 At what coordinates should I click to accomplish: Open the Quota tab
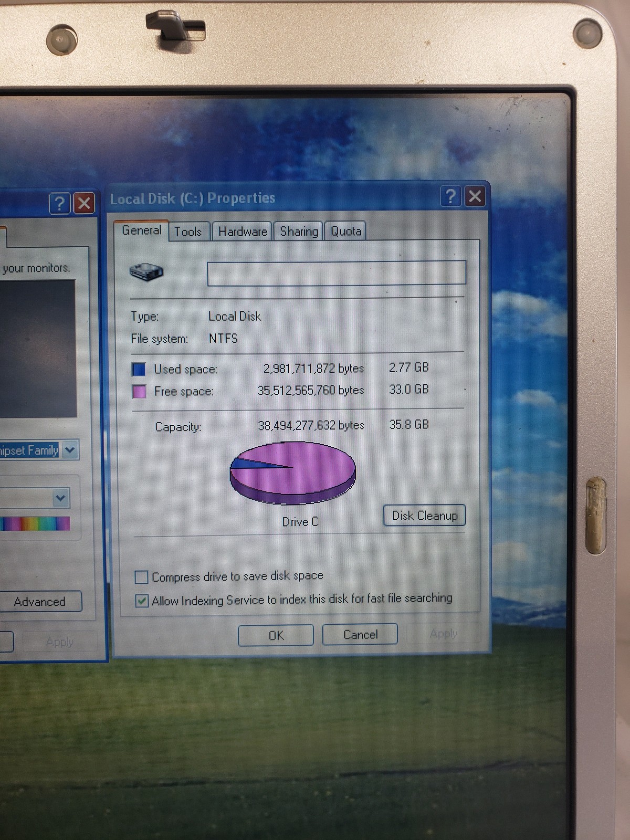click(346, 231)
